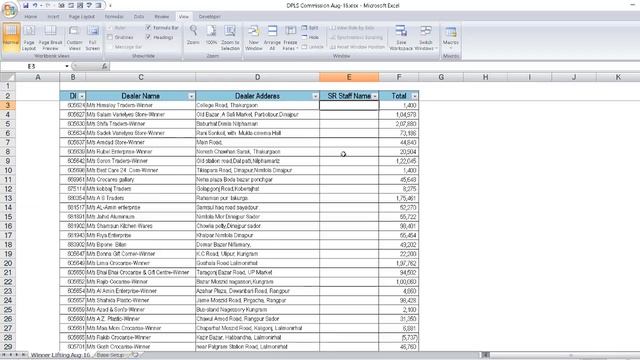Select cell 'College Road, Thakurgaon'
Viewport: 640px width, 360px height.
(x=258, y=105)
